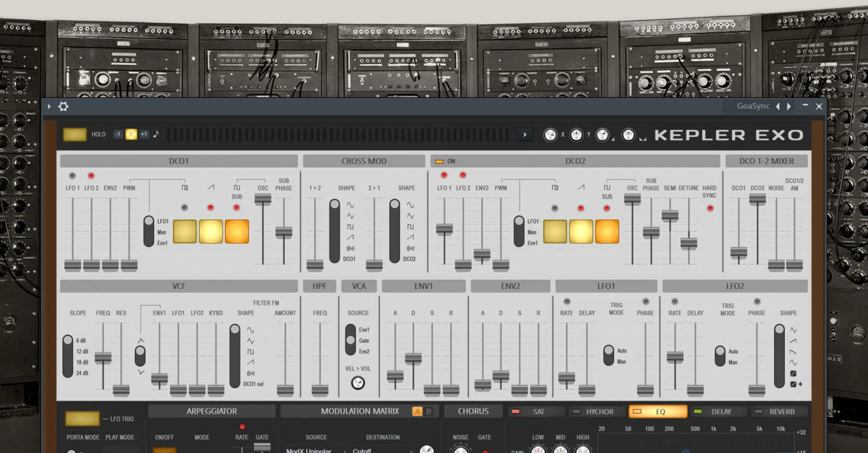The width and height of the screenshot is (868, 453).
Task: Open the DELAY effect tab
Action: click(719, 412)
